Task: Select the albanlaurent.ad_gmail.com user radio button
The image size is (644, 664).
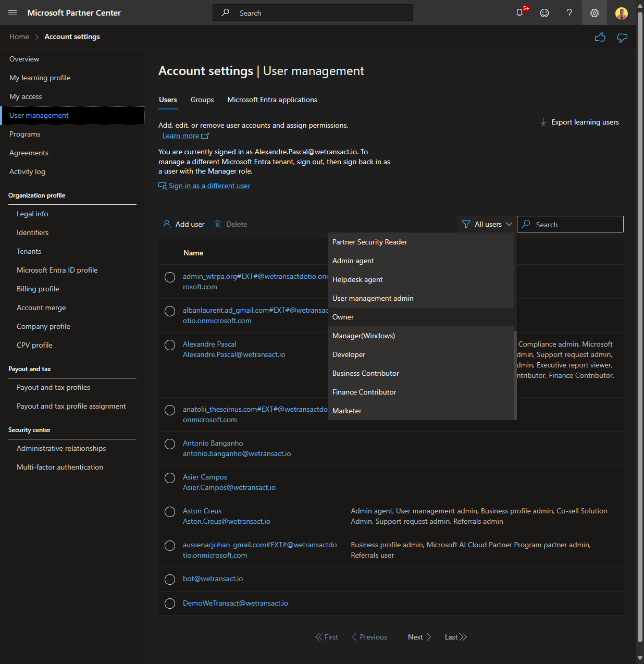Action: pyautogui.click(x=170, y=311)
